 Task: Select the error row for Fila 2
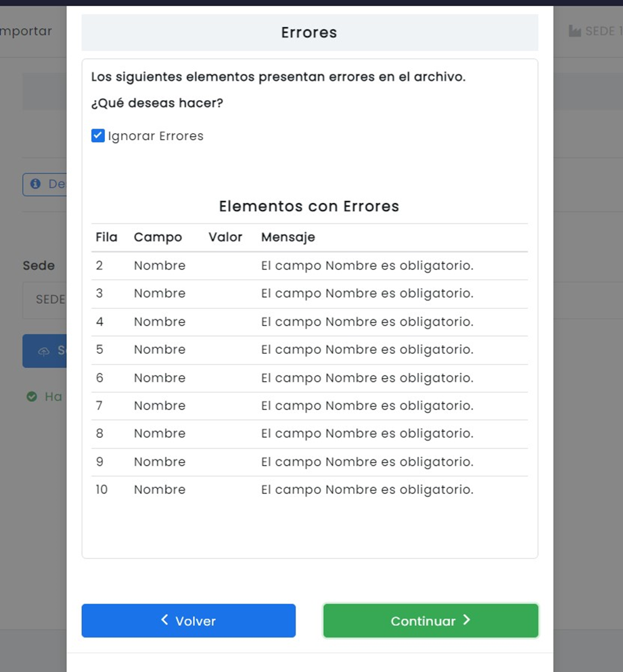tap(309, 266)
